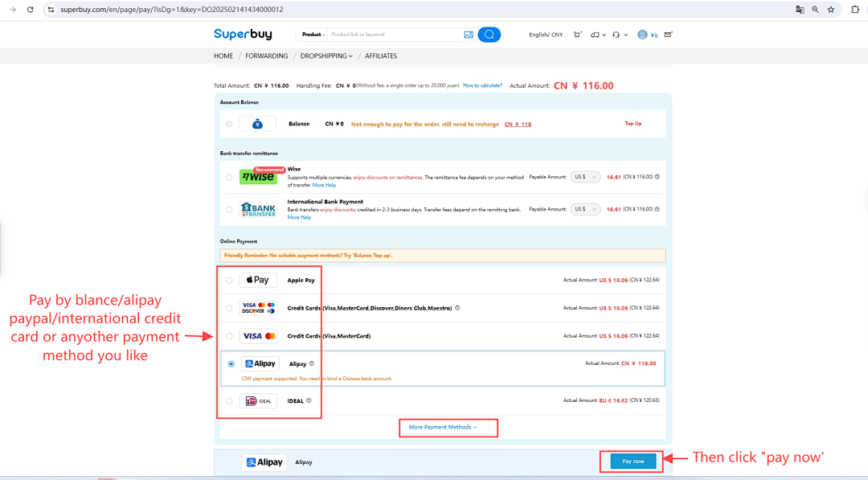The width and height of the screenshot is (868, 480).
Task: Select the Wise radio button
Action: pyautogui.click(x=229, y=178)
